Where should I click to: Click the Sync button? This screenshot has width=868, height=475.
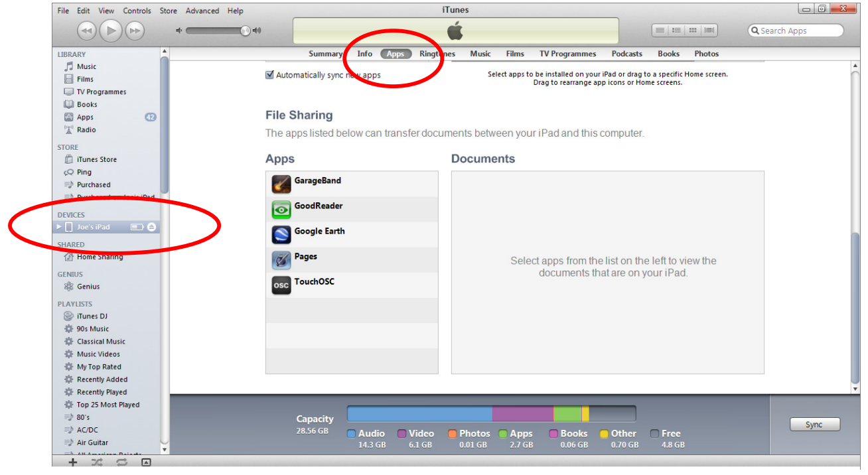click(814, 425)
